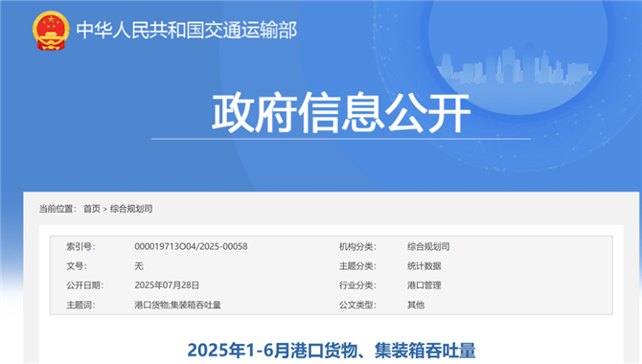Open the 综合规划司 breadcrumb link
This screenshot has width=642, height=364.
(131, 209)
